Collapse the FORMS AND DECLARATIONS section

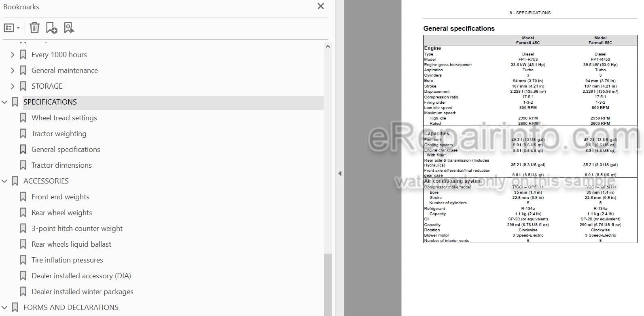coord(4,307)
